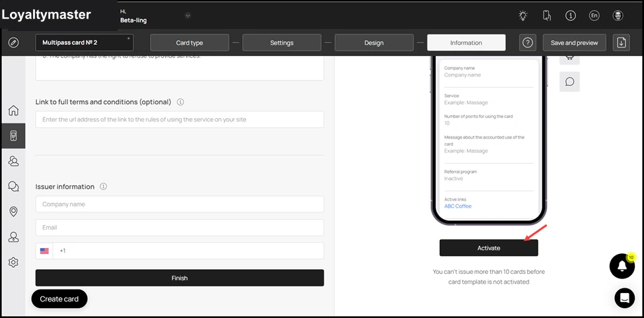Click the Loyaltymaster logo

pyautogui.click(x=46, y=15)
